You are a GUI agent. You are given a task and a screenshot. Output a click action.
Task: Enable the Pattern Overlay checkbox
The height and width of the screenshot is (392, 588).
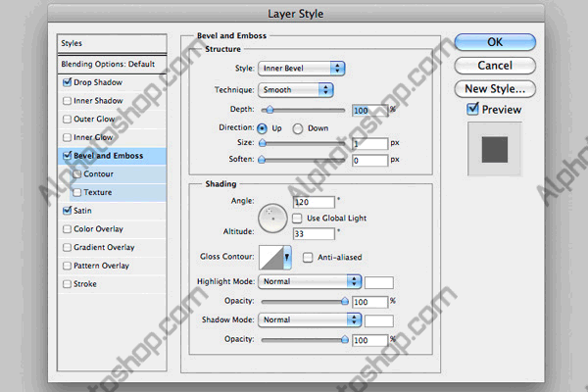coord(67,266)
